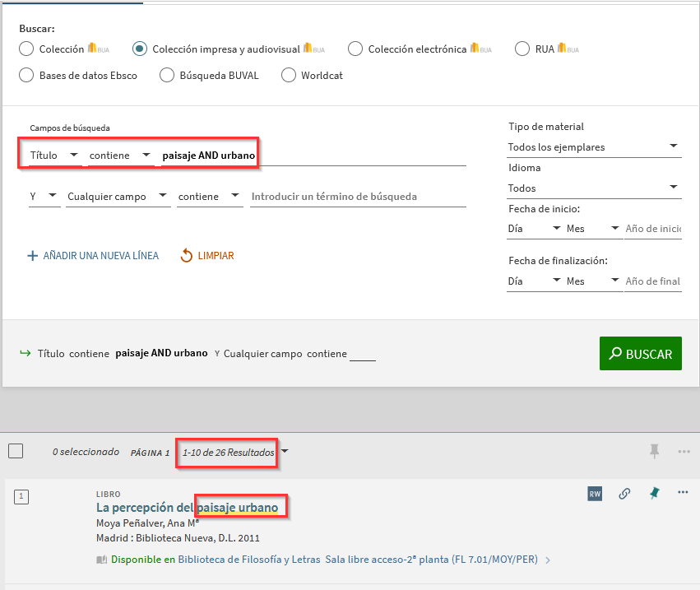700x590 pixels.
Task: Tick the select-all results checkbox
Action: 16,451
